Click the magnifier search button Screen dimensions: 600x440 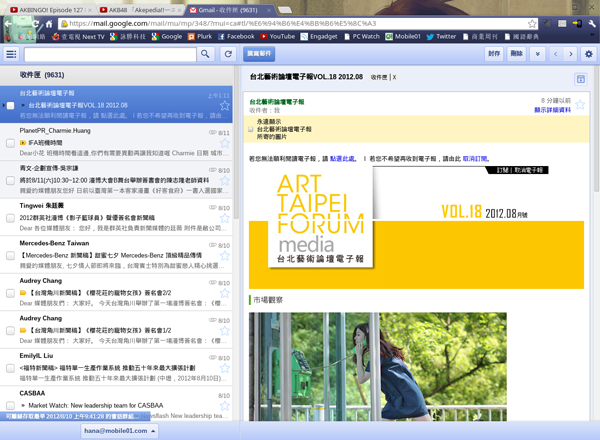pyautogui.click(x=205, y=54)
